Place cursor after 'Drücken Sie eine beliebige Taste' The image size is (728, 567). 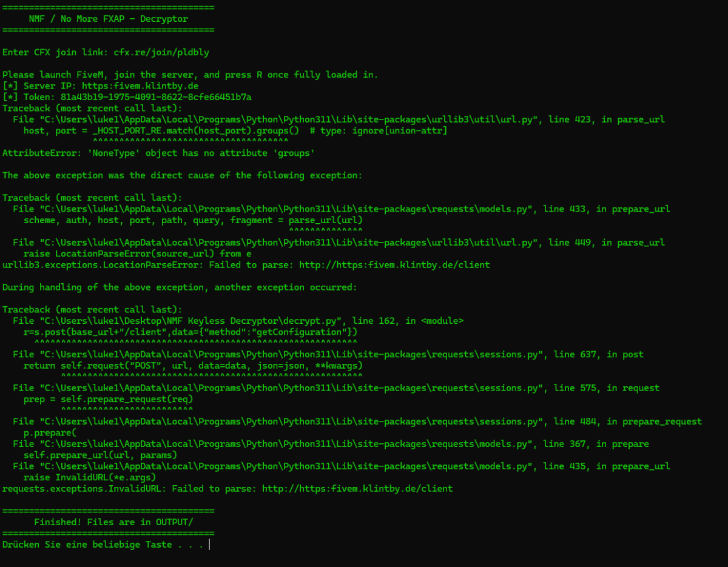point(208,545)
